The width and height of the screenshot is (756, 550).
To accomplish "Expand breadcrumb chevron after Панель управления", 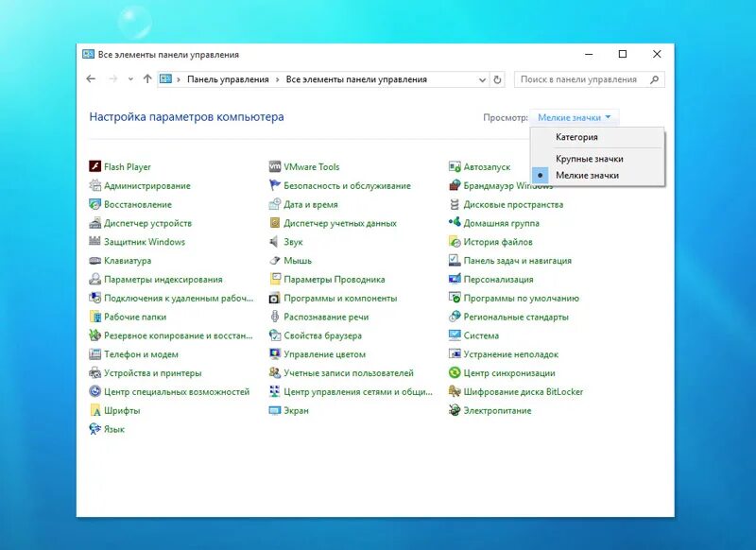I will tap(278, 79).
